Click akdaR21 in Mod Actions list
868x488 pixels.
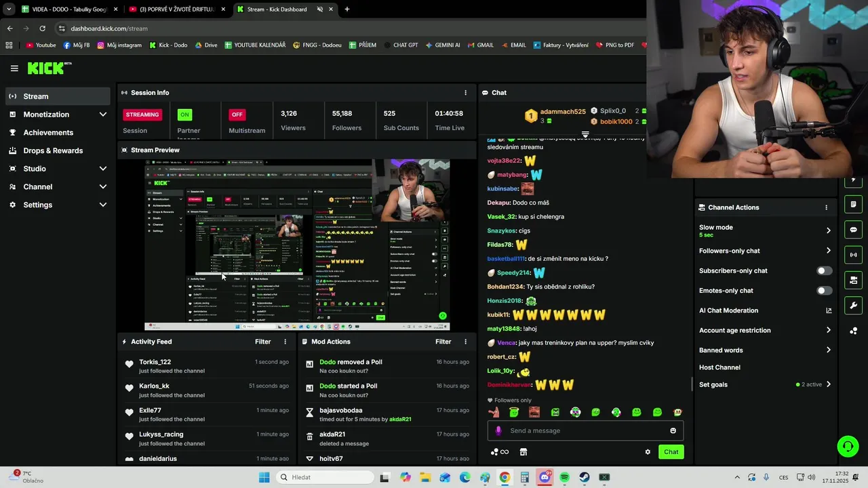[x=332, y=434]
